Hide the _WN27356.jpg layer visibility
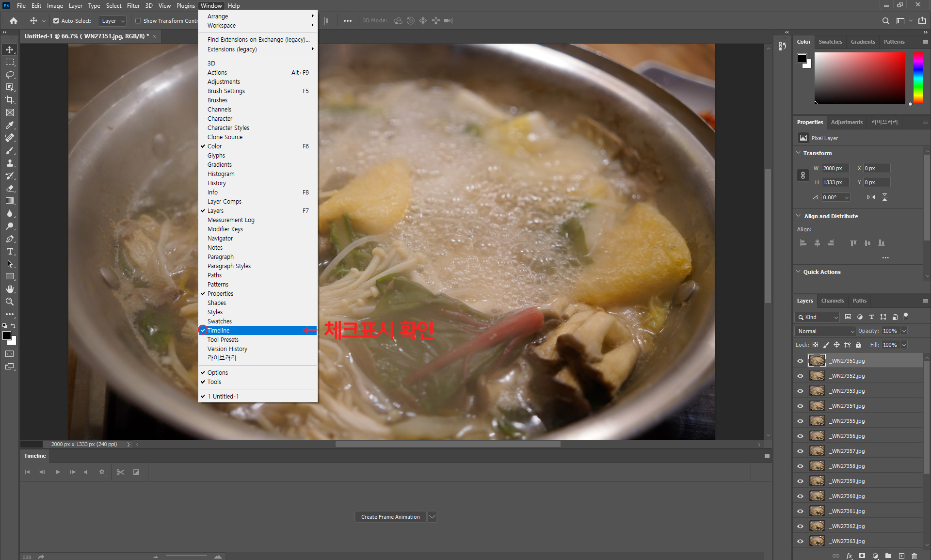Image resolution: width=931 pixels, height=560 pixels. point(800,436)
